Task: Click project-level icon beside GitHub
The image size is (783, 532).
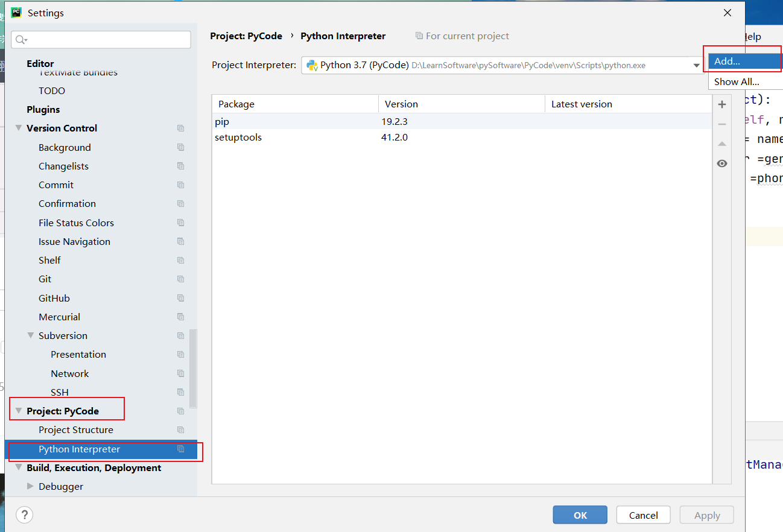Action: (180, 298)
